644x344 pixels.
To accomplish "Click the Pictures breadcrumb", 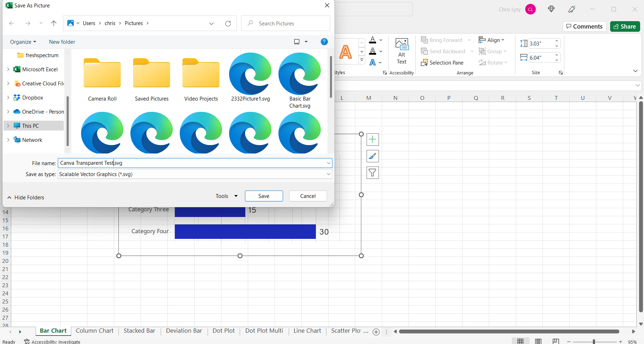I will (134, 23).
